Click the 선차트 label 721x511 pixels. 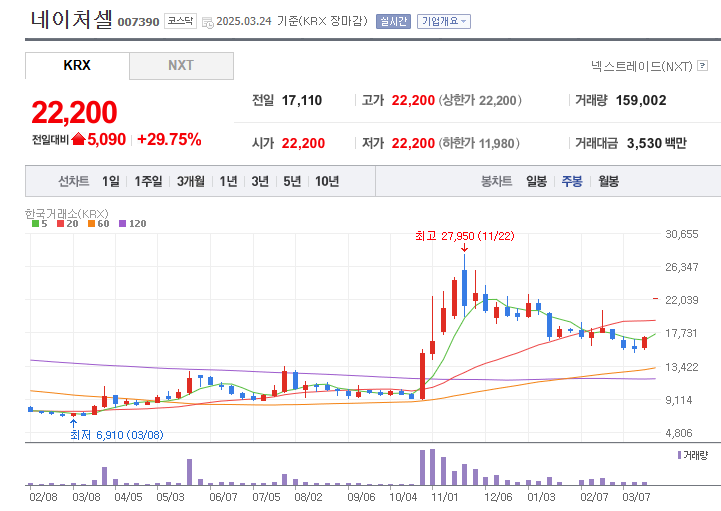(x=73, y=181)
